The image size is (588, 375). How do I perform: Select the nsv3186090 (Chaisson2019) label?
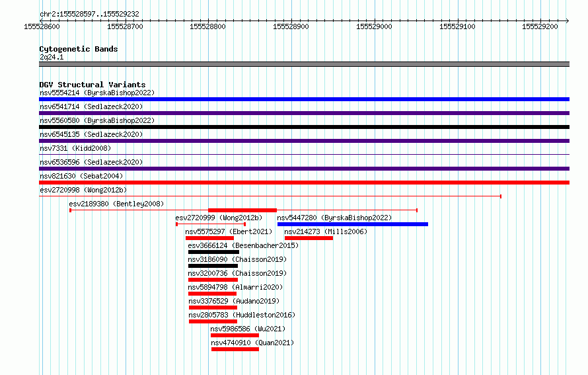pos(237,259)
